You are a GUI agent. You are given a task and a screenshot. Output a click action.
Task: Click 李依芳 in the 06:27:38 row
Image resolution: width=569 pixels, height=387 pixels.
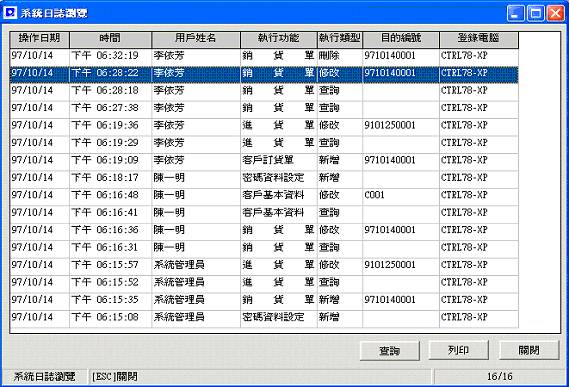click(x=169, y=108)
